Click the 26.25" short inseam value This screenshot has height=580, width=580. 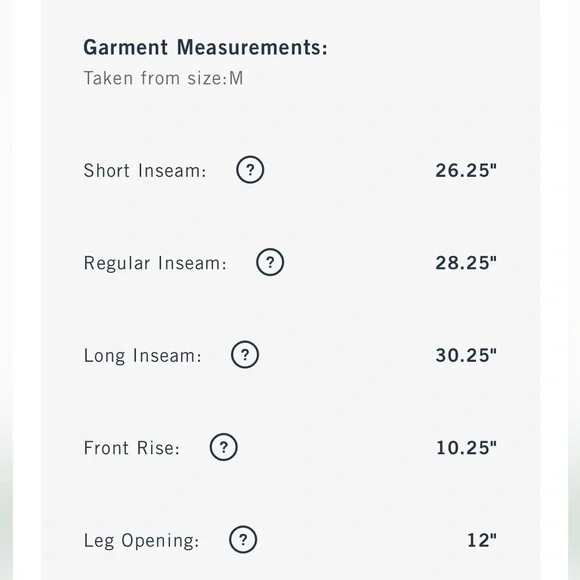pyautogui.click(x=466, y=171)
